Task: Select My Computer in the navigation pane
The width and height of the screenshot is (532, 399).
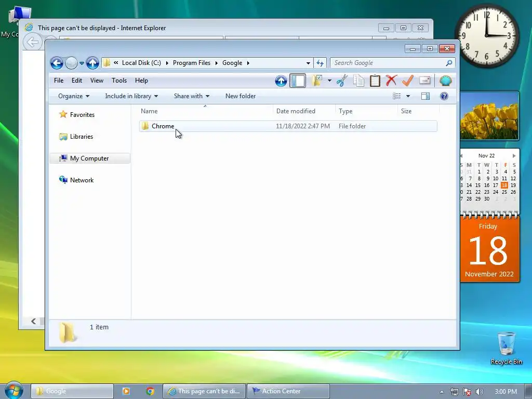Action: click(90, 158)
